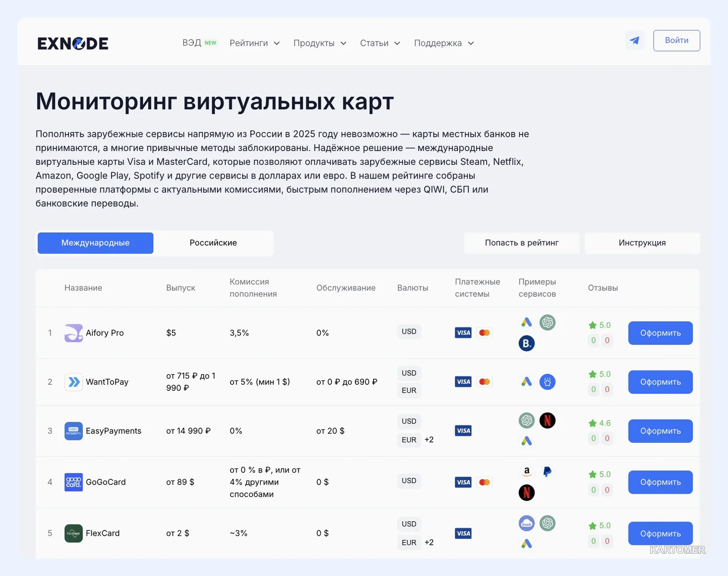This screenshot has height=576, width=728.
Task: Click ChatGPT icon in EasyPayments row
Action: 526,420
